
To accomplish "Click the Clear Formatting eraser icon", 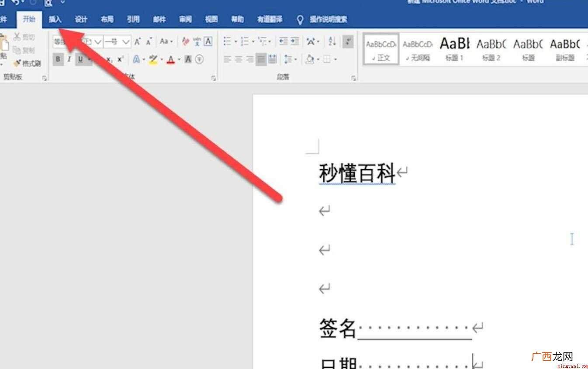I will (x=186, y=42).
